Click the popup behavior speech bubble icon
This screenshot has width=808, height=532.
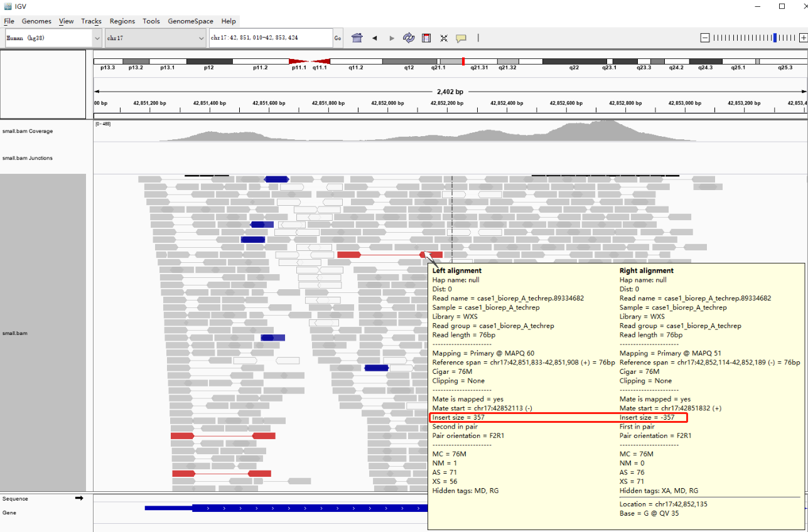point(461,38)
